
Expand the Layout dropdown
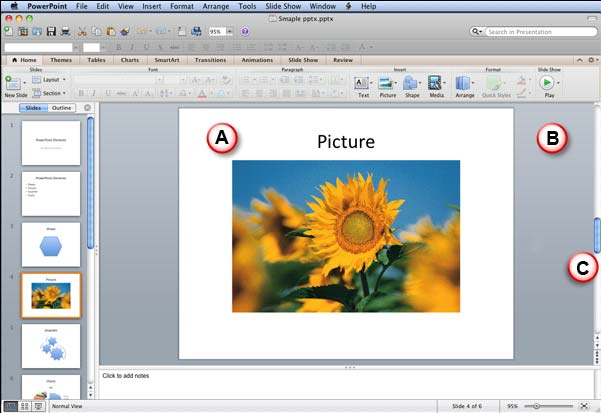click(x=50, y=79)
